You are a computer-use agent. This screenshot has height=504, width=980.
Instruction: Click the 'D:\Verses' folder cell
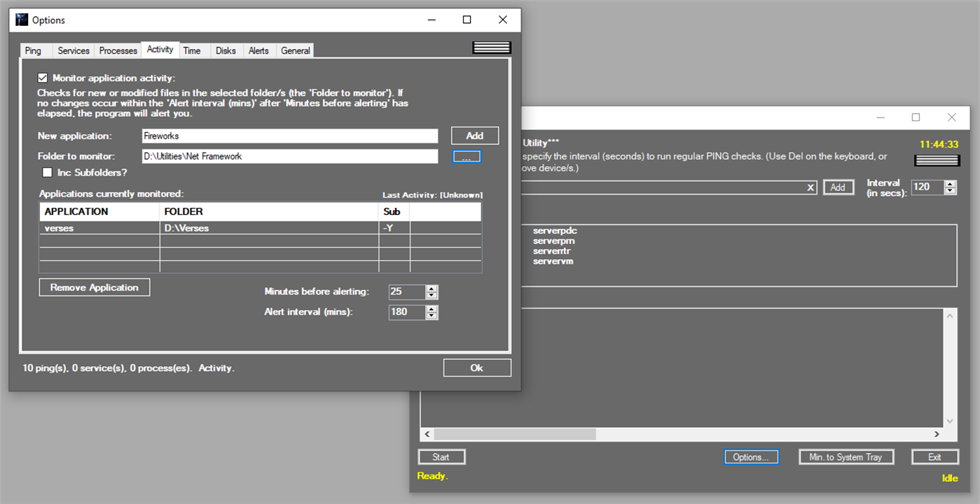(x=269, y=228)
